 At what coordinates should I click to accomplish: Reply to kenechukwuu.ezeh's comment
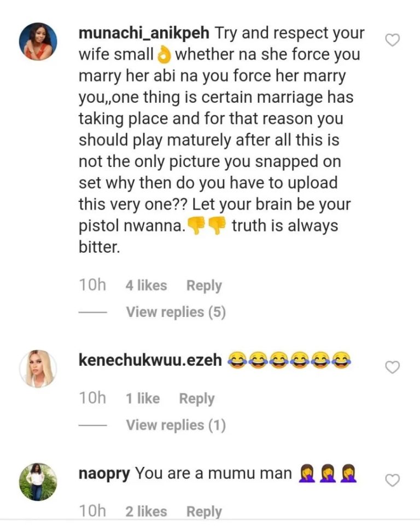click(196, 398)
